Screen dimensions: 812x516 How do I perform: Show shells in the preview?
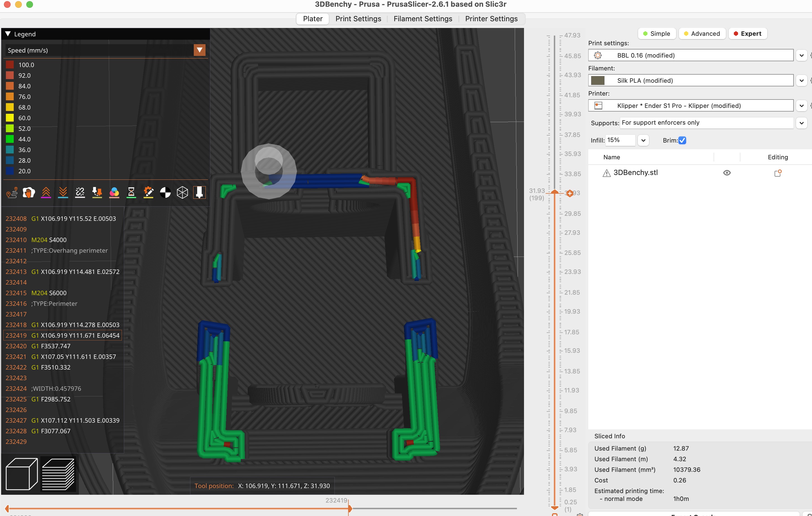[182, 192]
